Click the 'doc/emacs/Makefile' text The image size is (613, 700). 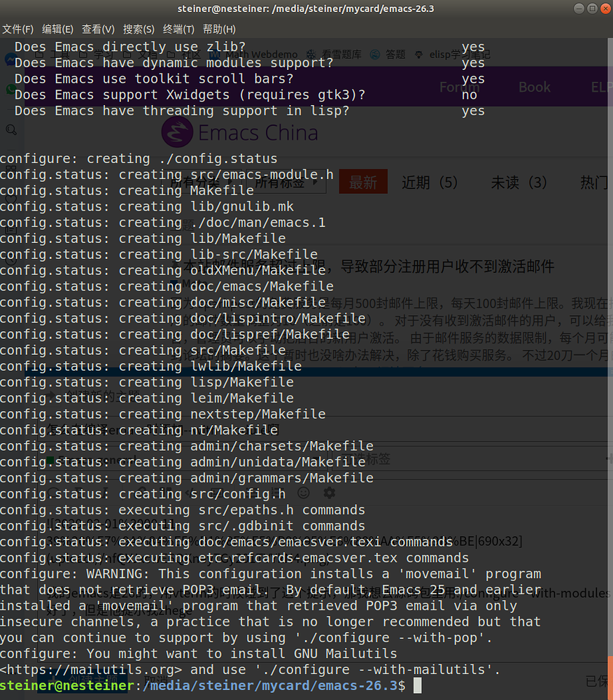click(x=262, y=286)
